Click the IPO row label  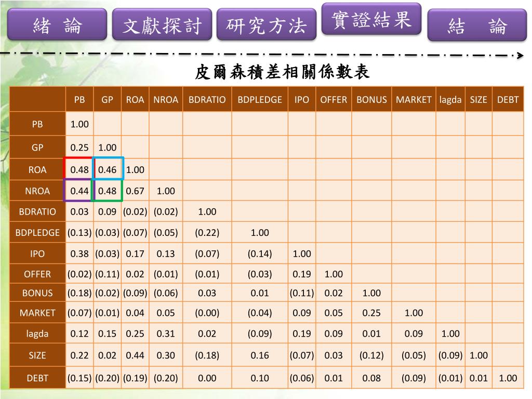(37, 254)
